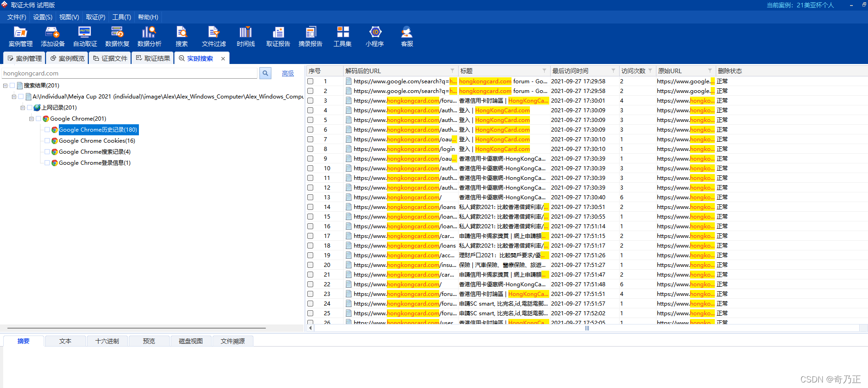Select Google Chrome历史记录(180) tree node

(x=98, y=130)
